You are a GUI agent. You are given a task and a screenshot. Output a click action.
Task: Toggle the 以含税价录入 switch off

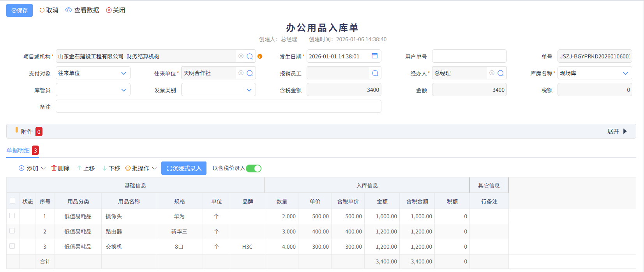(x=254, y=168)
